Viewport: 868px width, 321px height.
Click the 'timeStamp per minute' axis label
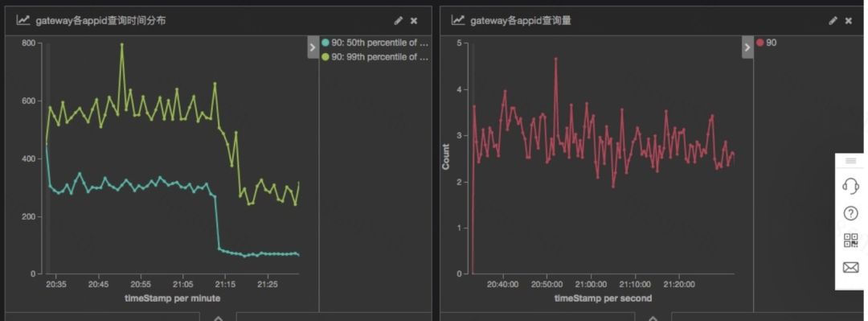[172, 298]
